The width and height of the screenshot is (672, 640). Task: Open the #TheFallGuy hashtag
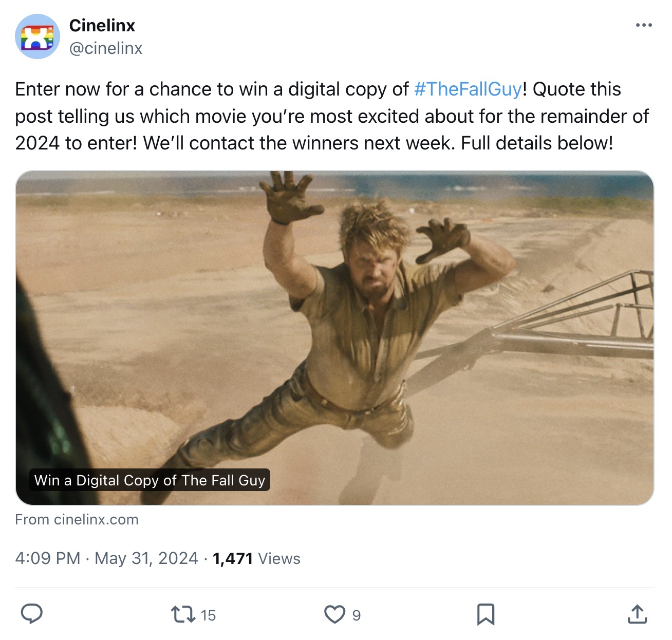[x=468, y=89]
